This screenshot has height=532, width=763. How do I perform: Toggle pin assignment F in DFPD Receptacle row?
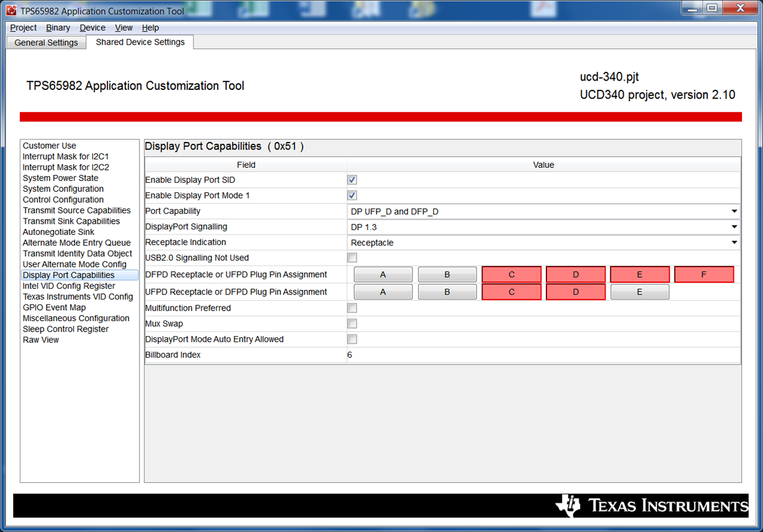[704, 275]
